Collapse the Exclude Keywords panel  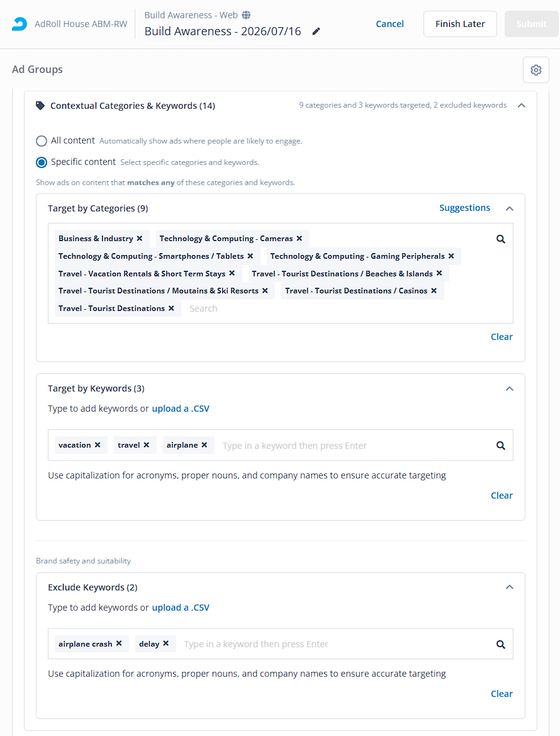[x=510, y=587]
